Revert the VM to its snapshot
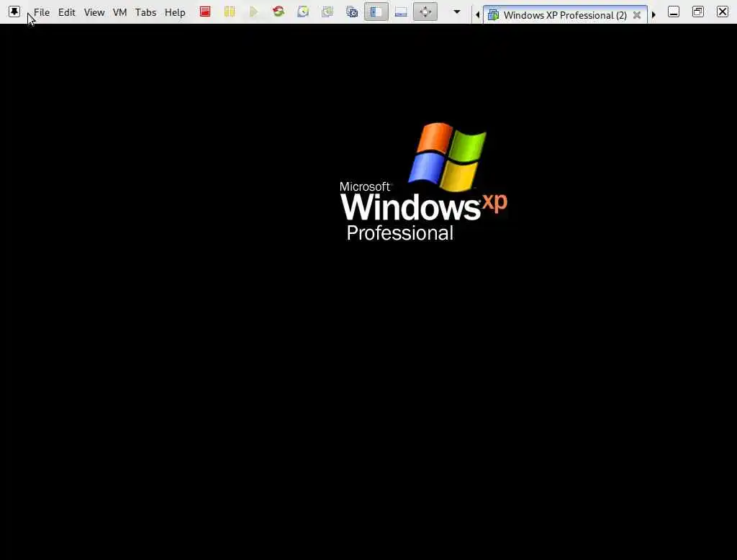Screen dimensions: 737x560 coord(327,12)
